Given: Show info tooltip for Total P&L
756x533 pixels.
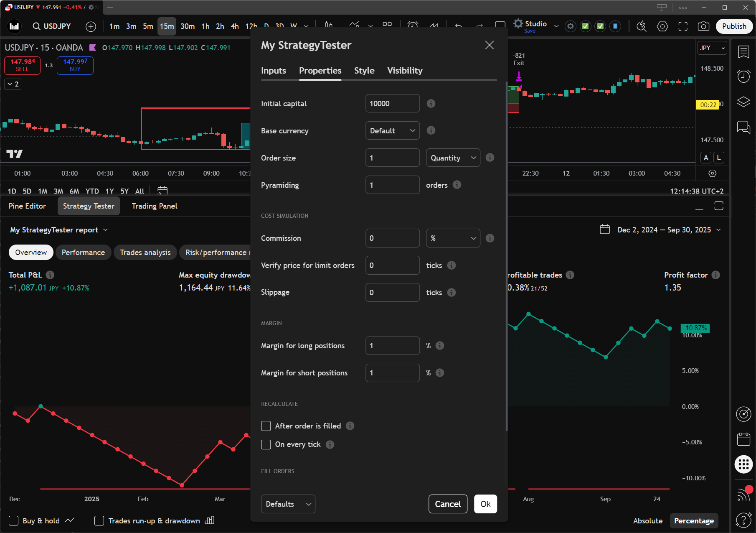Looking at the screenshot, I should pyautogui.click(x=50, y=275).
